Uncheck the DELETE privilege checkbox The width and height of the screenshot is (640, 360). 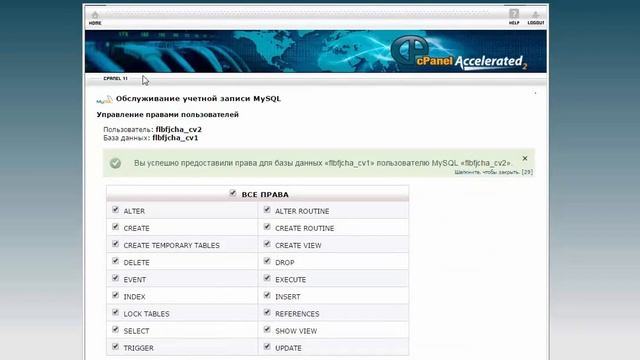tap(116, 261)
